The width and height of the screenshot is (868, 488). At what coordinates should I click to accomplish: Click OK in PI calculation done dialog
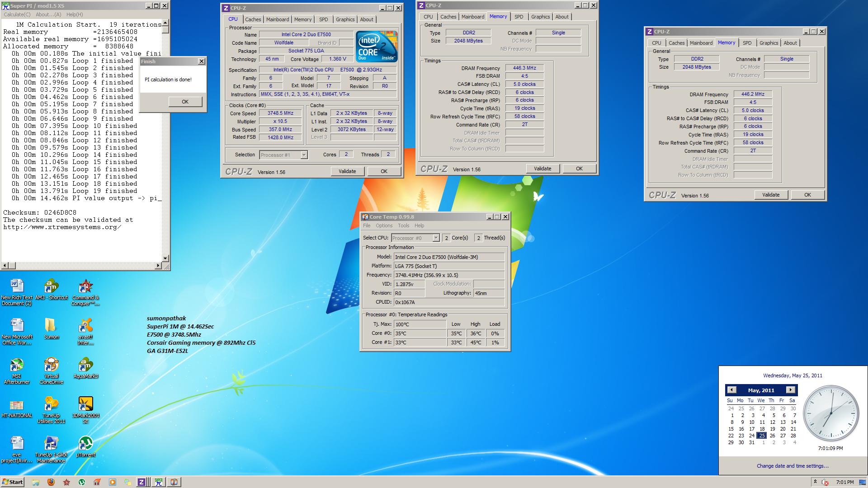(185, 102)
